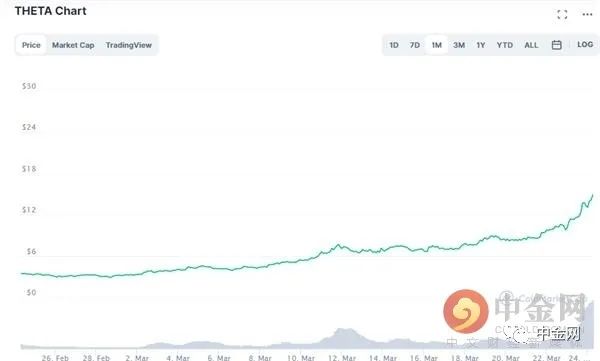
Task: Switch to the Market Cap tab
Action: tap(73, 45)
